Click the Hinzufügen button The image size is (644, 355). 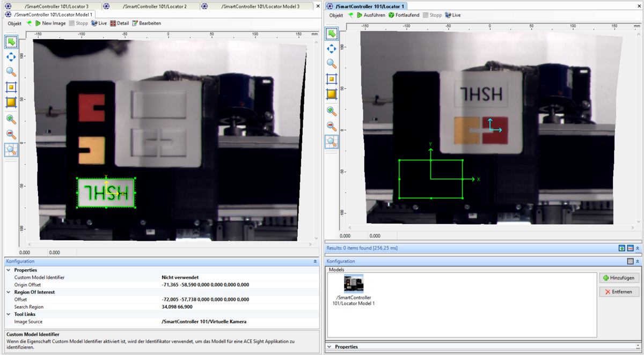tap(619, 278)
